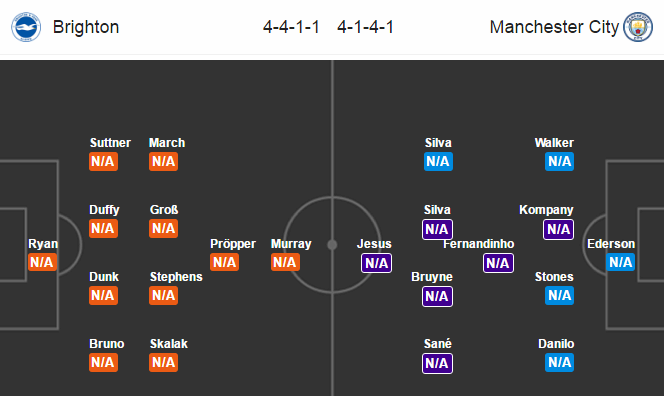The width and height of the screenshot is (664, 396).
Task: Click the Danilo player name
Action: click(x=556, y=343)
